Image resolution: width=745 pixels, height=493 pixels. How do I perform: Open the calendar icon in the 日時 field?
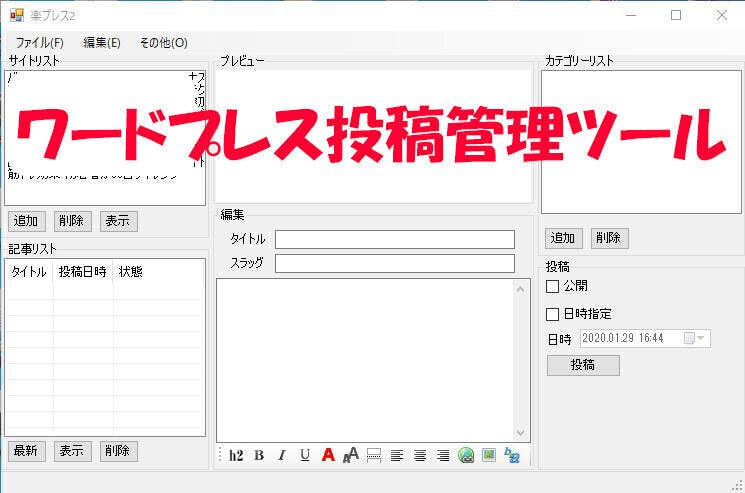point(689,338)
